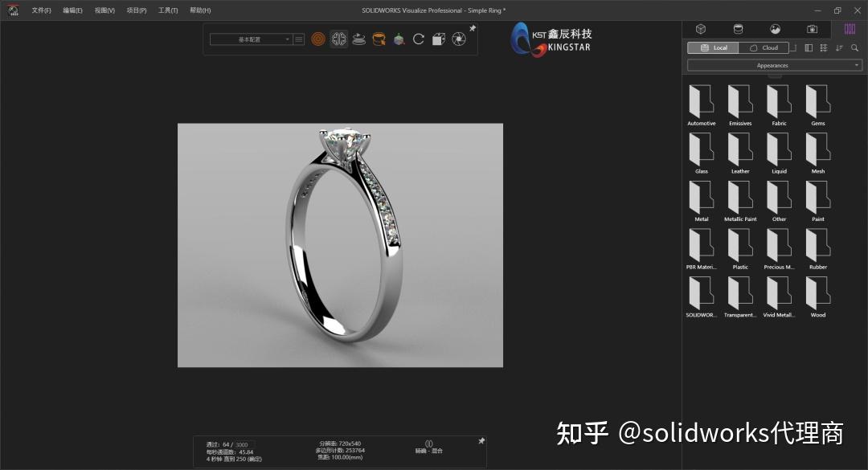Enable the Local library source

click(714, 47)
